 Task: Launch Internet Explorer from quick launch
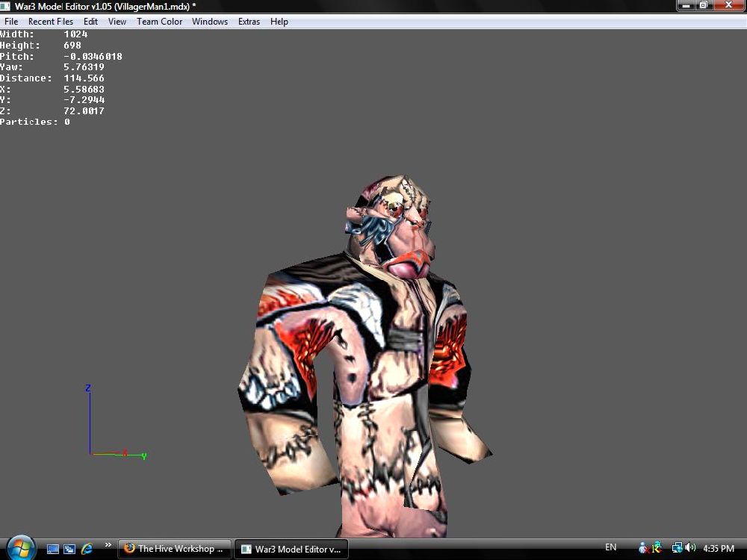click(87, 549)
